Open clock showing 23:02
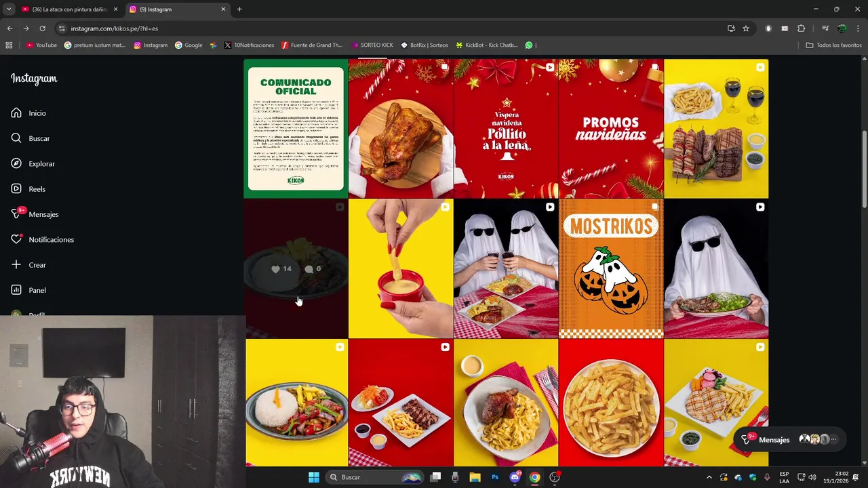 click(x=836, y=477)
